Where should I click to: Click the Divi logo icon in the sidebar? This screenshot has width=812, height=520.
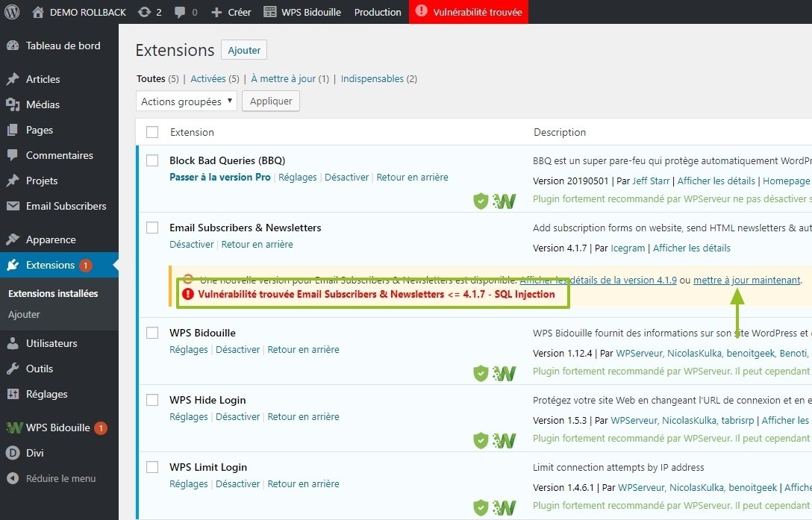[13, 453]
